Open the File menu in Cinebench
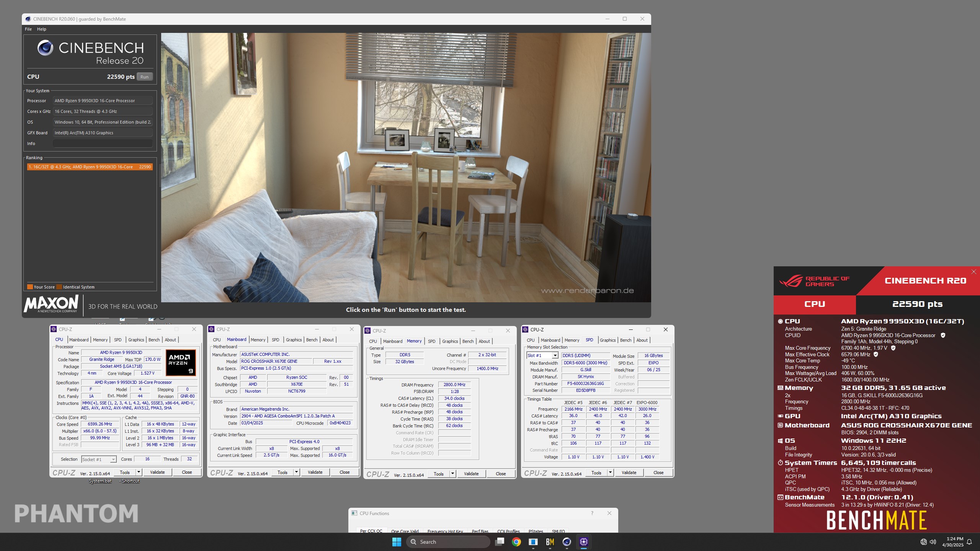980x551 pixels. (28, 29)
